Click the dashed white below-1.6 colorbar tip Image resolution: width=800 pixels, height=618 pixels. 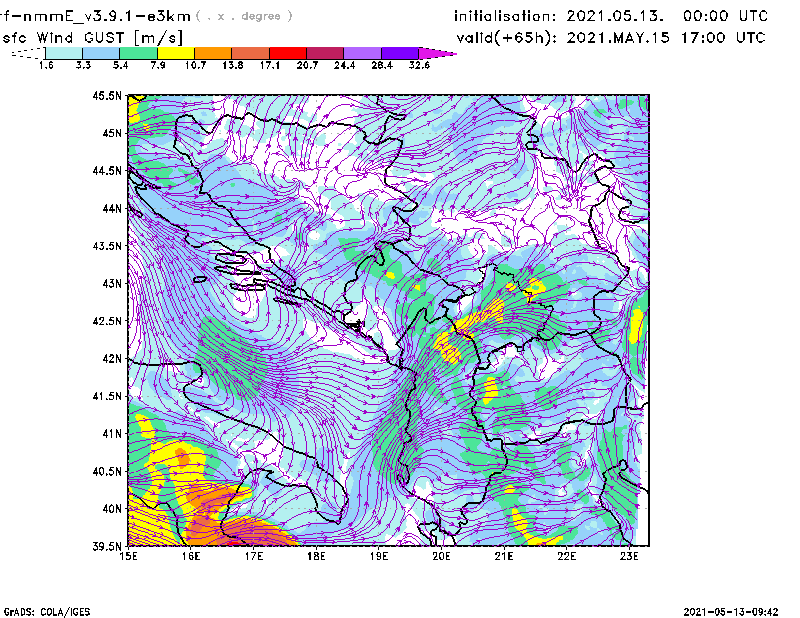pyautogui.click(x=28, y=53)
